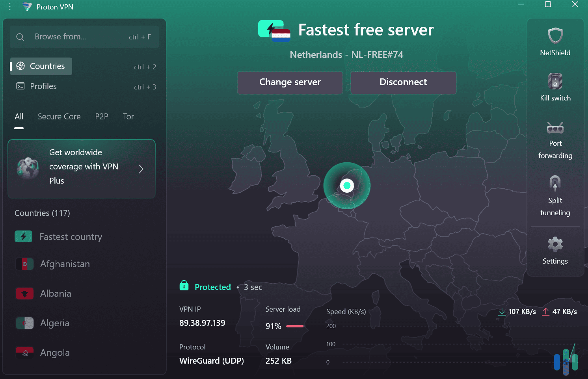Viewport: 588px width, 379px height.
Task: Click the Fastest country lightning icon
Action: (x=24, y=236)
